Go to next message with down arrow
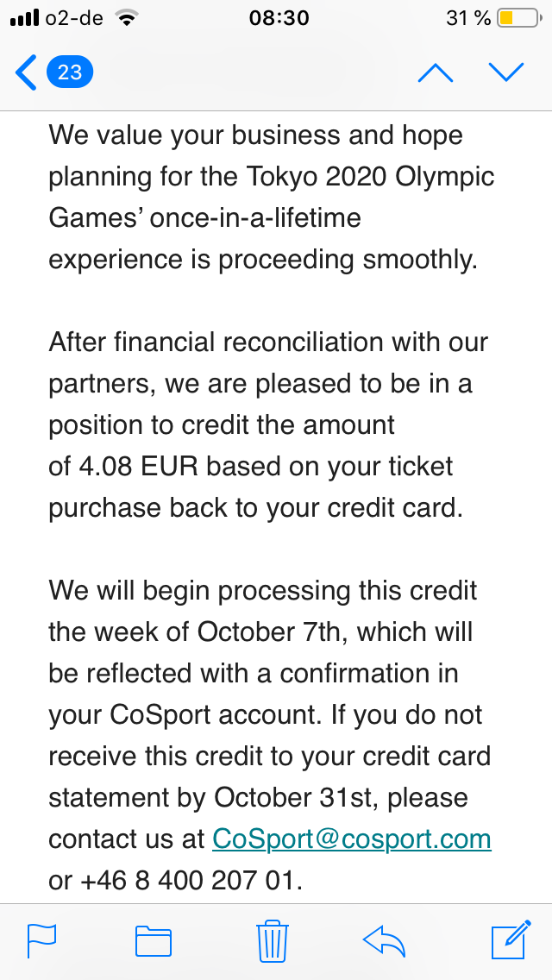 [505, 72]
